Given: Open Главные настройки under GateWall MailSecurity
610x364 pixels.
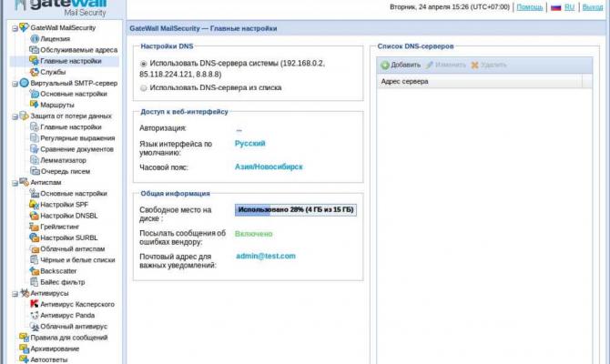Looking at the screenshot, I should pyautogui.click(x=71, y=61).
